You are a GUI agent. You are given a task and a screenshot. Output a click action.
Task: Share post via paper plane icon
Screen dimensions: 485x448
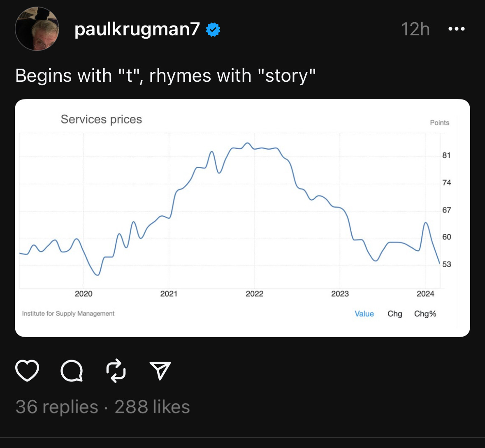tap(160, 370)
